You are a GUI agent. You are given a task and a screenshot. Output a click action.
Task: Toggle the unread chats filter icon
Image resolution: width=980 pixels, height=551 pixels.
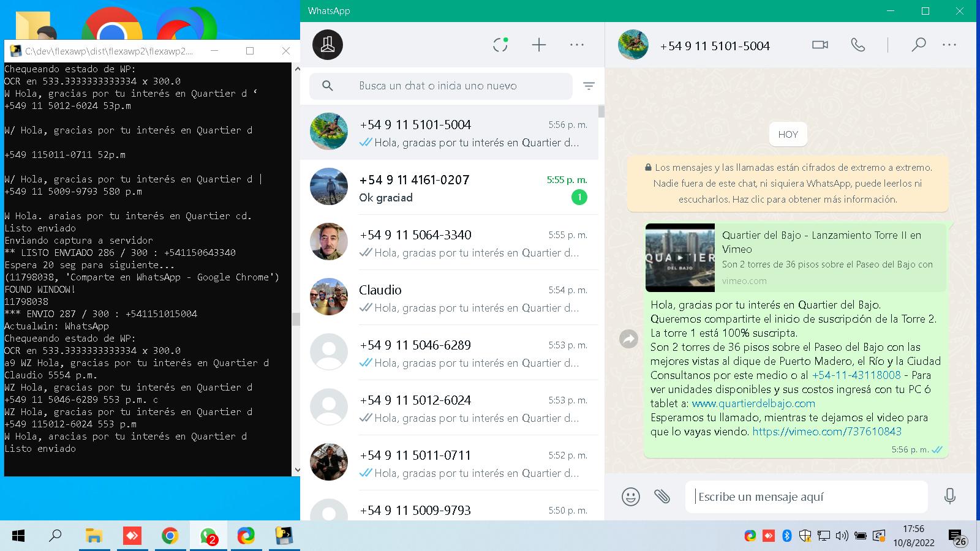click(589, 86)
